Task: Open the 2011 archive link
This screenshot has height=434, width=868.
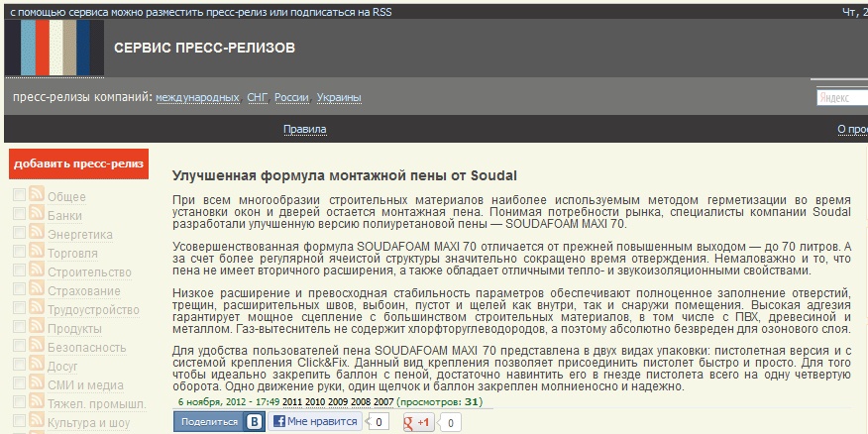Action: 293,402
